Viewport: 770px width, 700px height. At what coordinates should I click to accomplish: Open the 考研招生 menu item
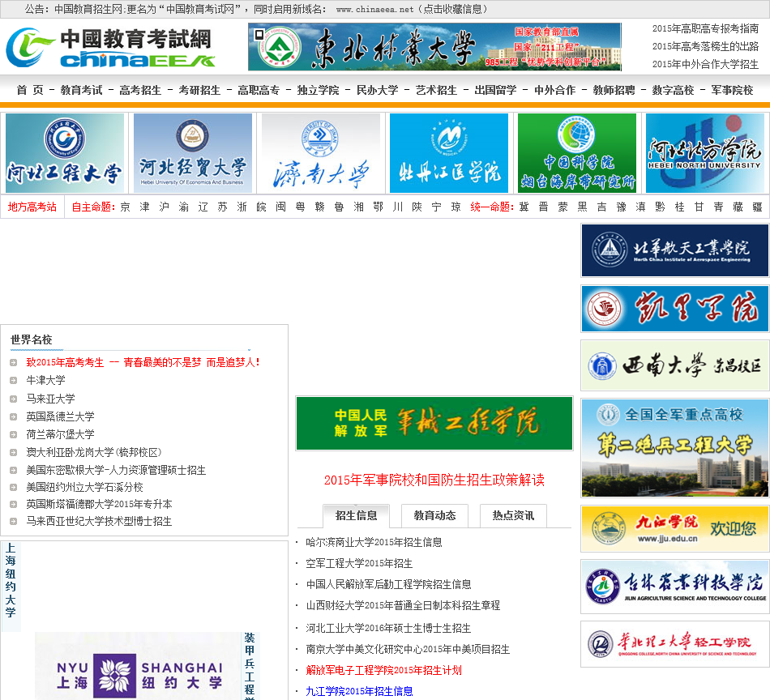[x=200, y=90]
